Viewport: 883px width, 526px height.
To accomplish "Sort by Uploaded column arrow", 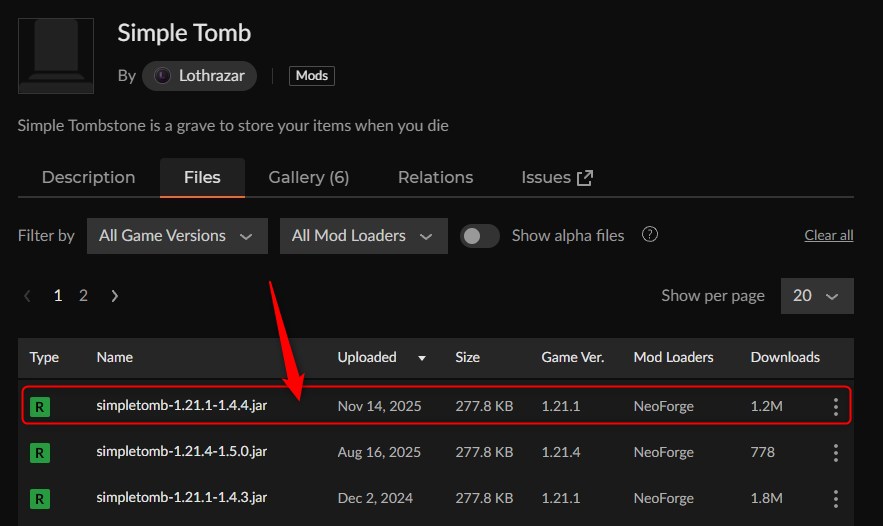I will point(422,358).
